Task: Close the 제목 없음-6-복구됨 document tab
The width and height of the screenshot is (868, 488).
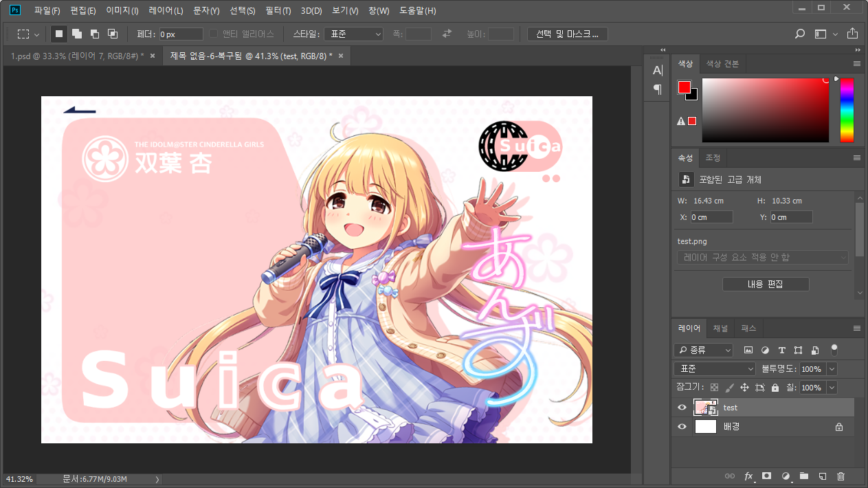Action: tap(340, 56)
